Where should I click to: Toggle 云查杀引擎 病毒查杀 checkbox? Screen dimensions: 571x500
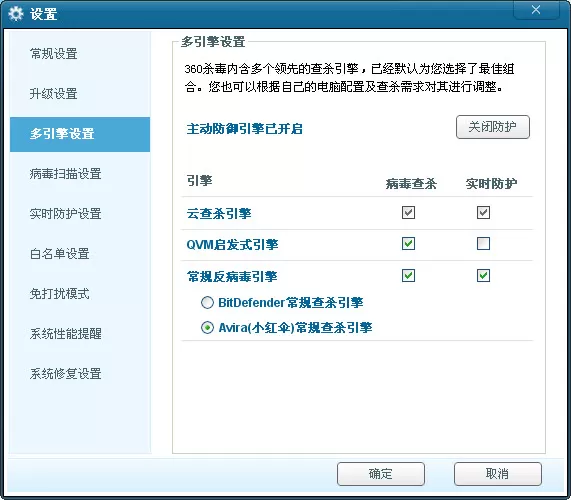[408, 212]
